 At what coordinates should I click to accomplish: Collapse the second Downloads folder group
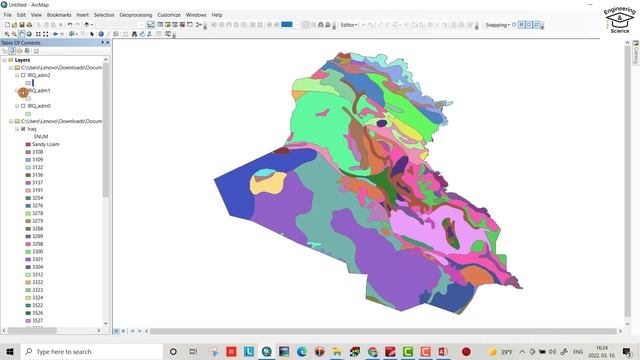point(11,121)
